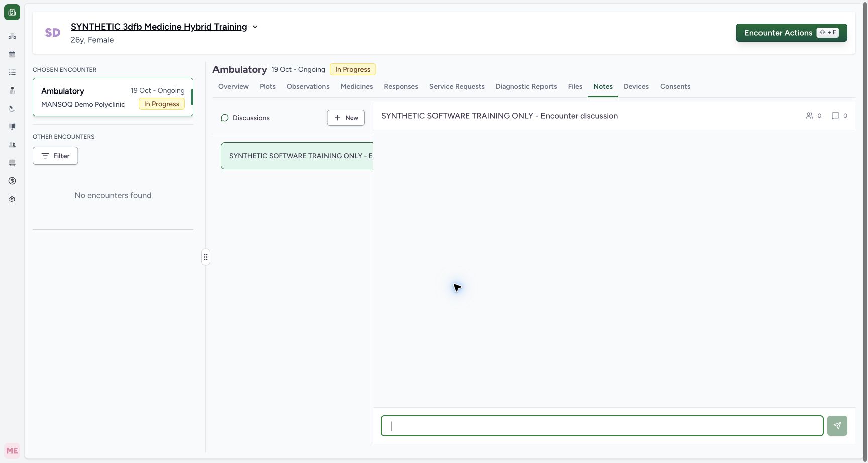The height and width of the screenshot is (463, 868).
Task: Focus the message input field
Action: [602, 426]
